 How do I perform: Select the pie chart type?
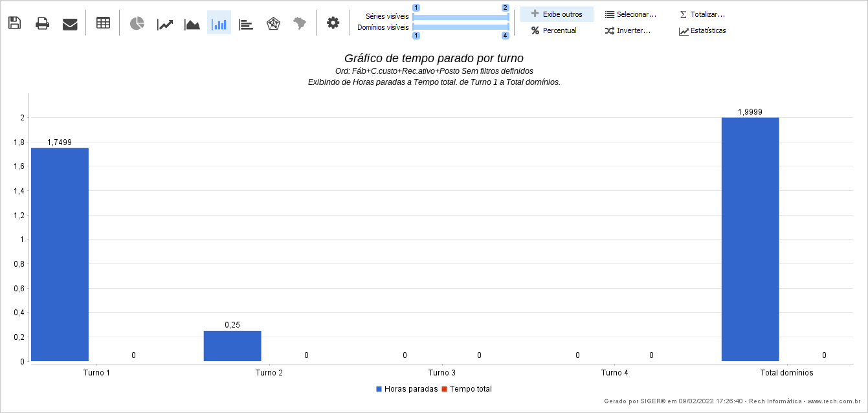[x=137, y=23]
